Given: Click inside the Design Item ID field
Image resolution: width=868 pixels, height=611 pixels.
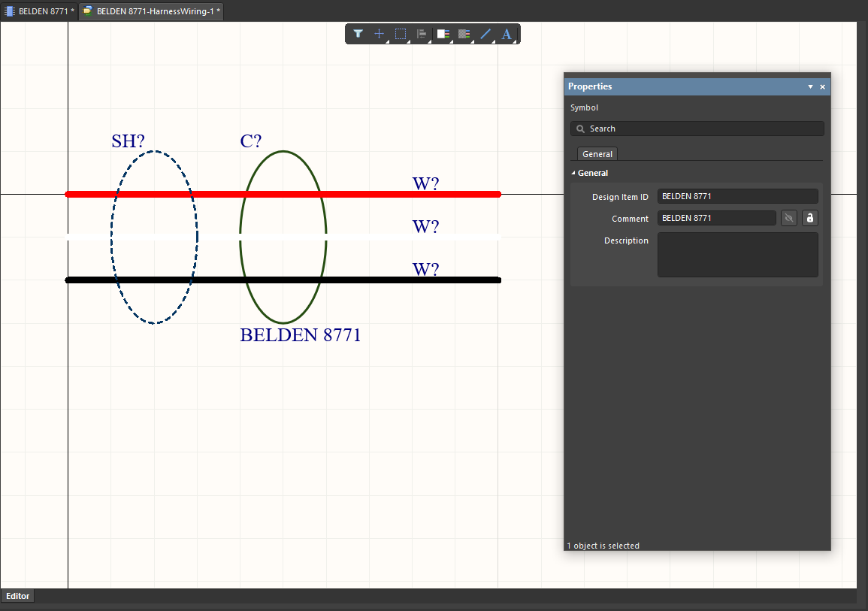Looking at the screenshot, I should [x=737, y=196].
